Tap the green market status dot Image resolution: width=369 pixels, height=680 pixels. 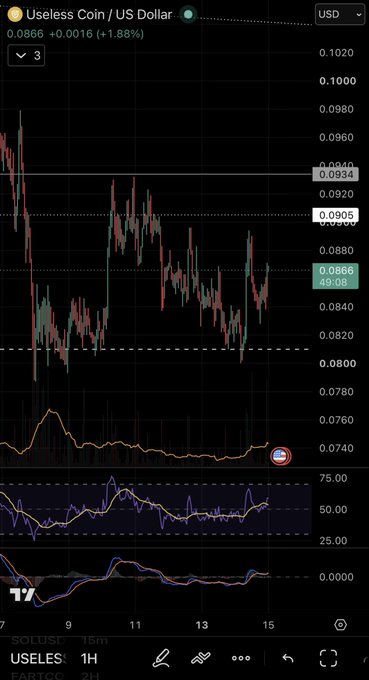coord(188,14)
